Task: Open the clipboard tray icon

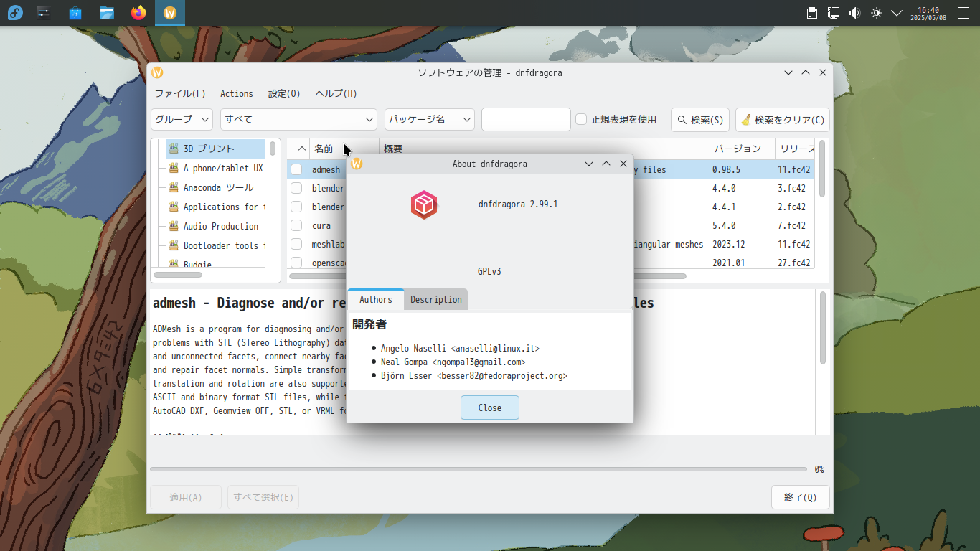Action: coord(812,13)
